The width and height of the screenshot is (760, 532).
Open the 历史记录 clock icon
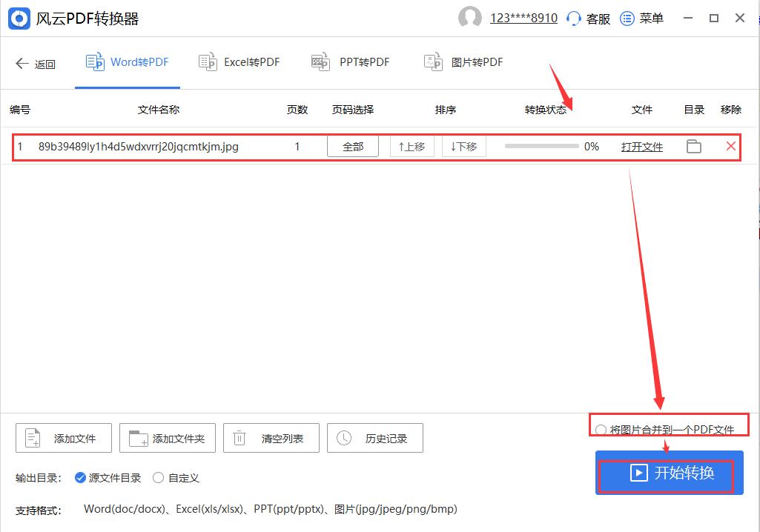[x=343, y=438]
